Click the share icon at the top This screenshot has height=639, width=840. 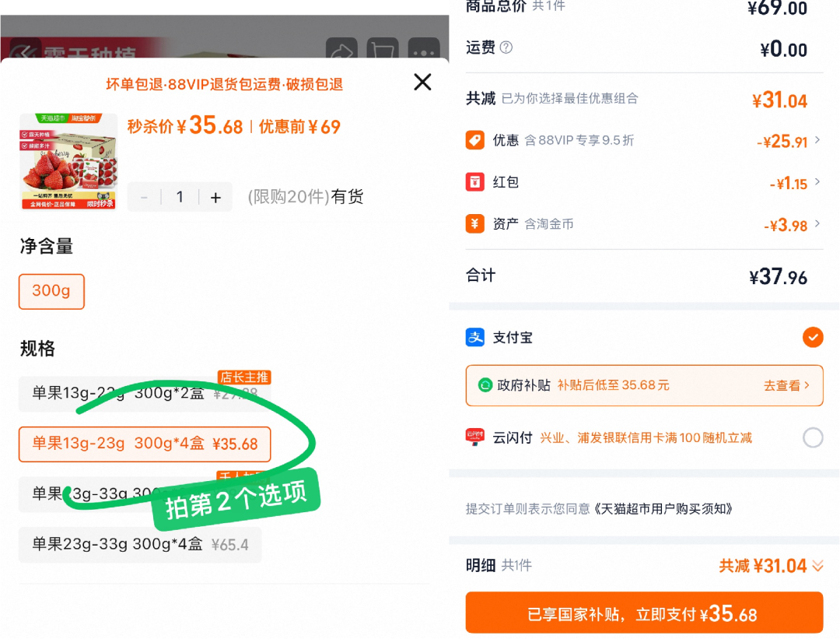[x=342, y=51]
